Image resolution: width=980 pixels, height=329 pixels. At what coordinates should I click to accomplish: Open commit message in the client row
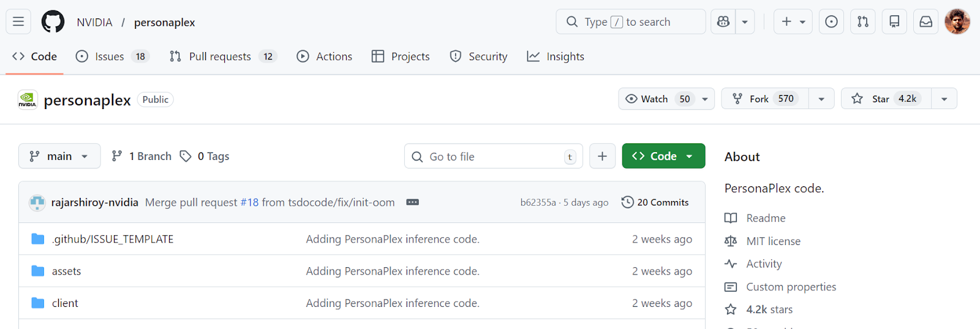(393, 303)
